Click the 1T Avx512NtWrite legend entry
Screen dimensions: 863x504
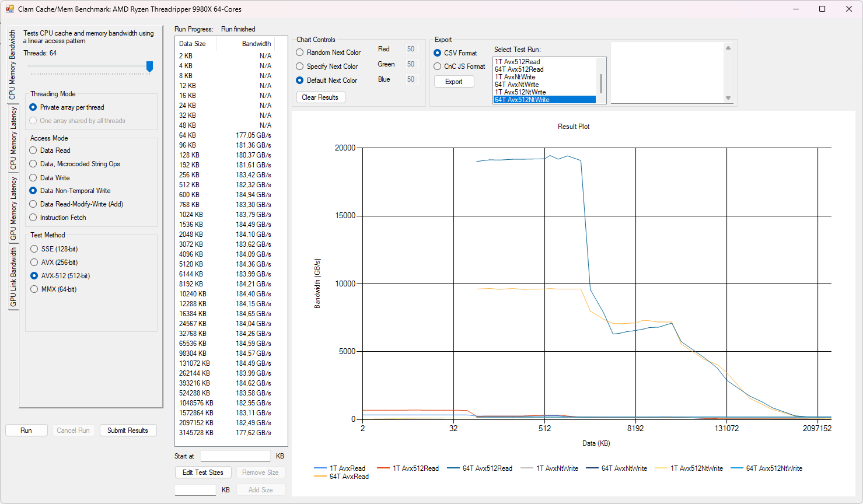689,468
